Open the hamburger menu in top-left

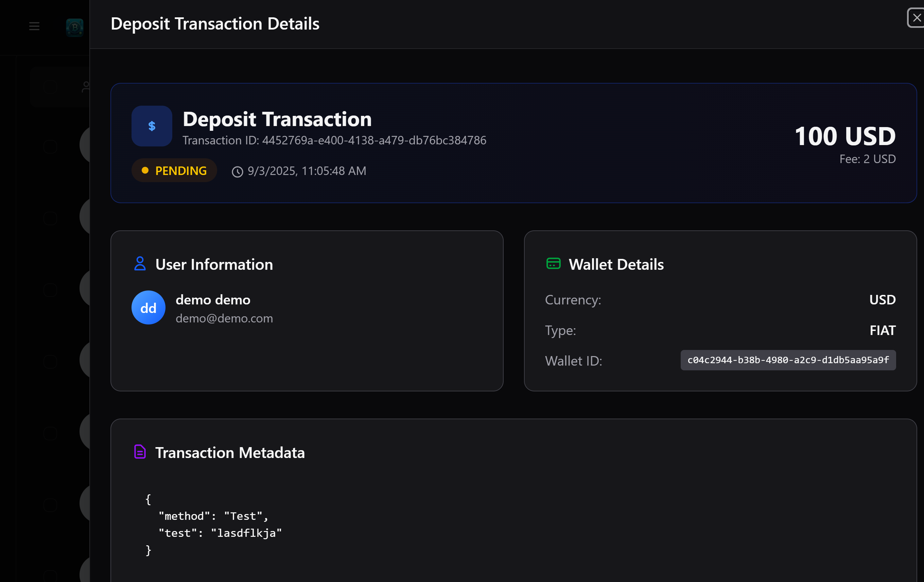34,26
